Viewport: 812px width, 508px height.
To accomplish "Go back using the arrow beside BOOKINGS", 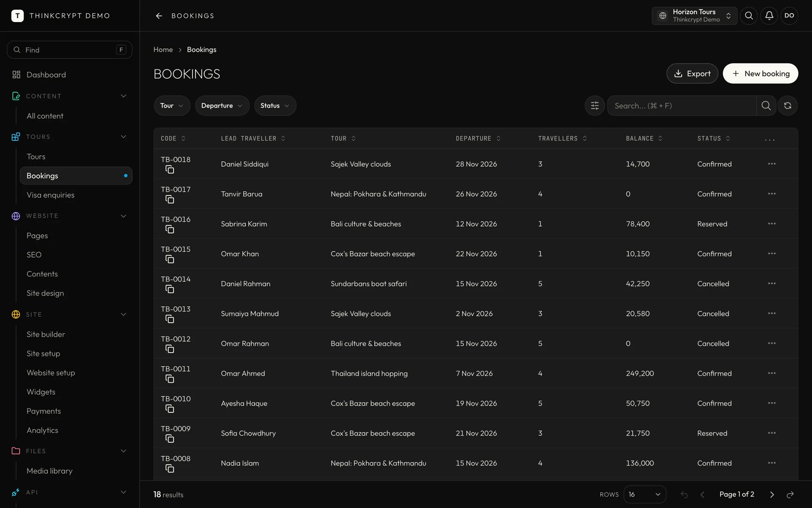I will tap(159, 16).
